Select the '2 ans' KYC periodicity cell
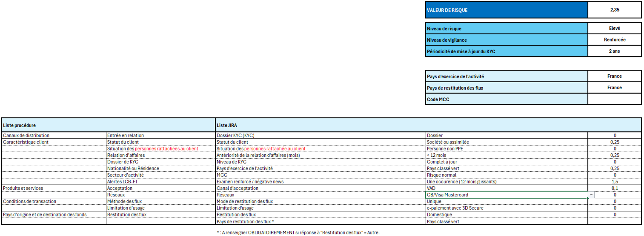The image size is (644, 236). coord(614,51)
